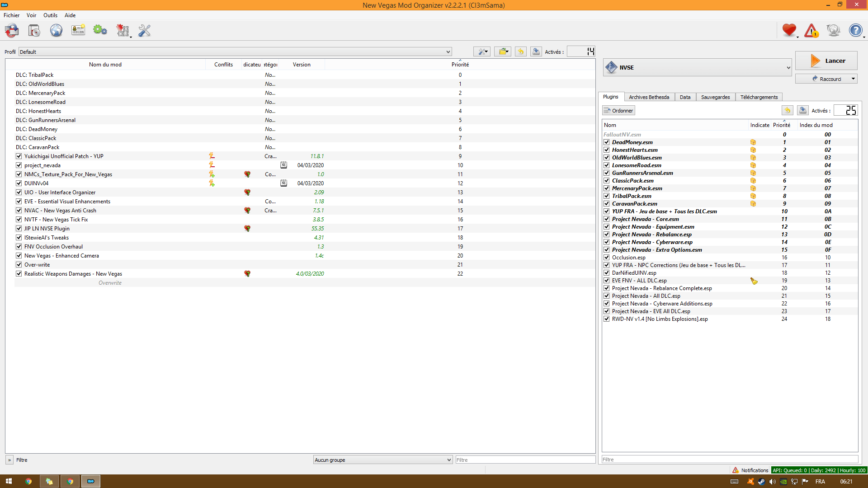Click the Ordonner sort button
Screen dimensions: 868x488
click(618, 110)
